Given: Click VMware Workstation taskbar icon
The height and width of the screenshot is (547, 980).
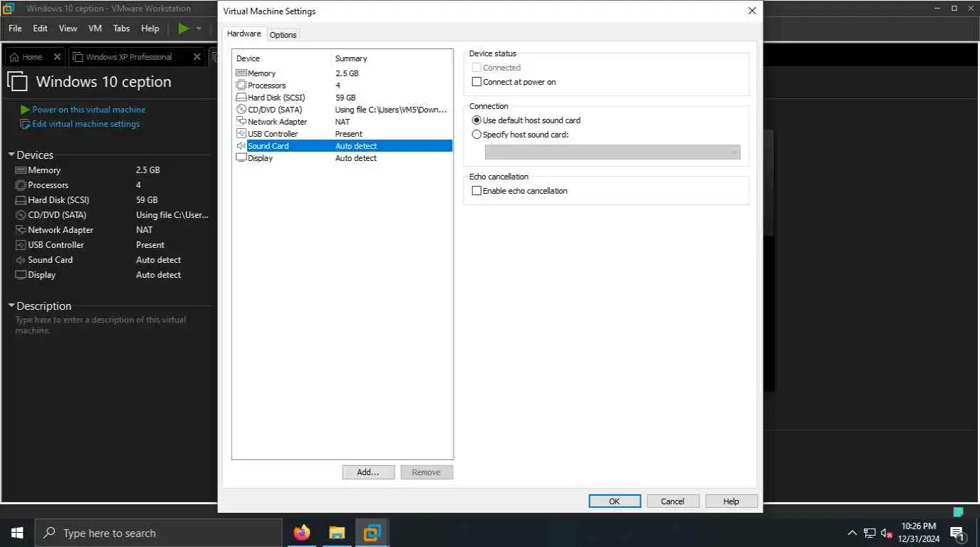Looking at the screenshot, I should coord(372,533).
